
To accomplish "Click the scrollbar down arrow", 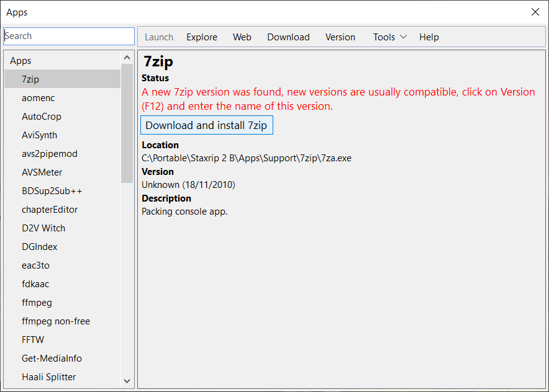I will pyautogui.click(x=127, y=381).
